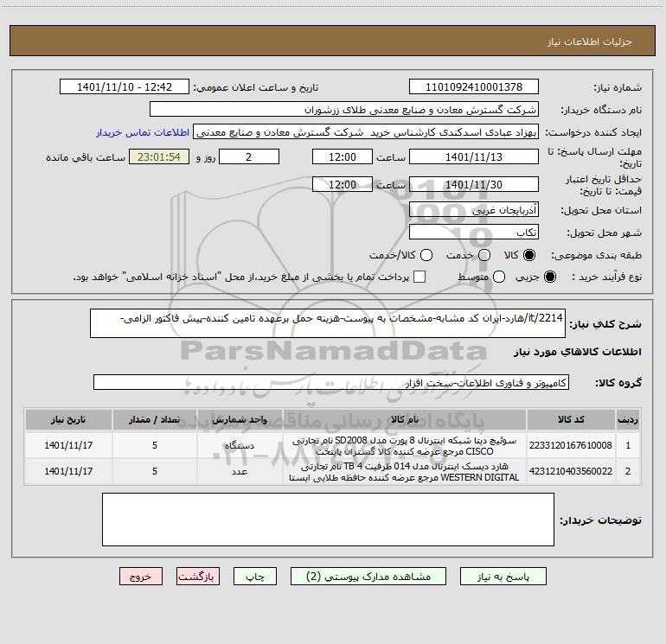Viewport: 666px width, 644px height.
Task: Click مشاهده مدارک پیوستی (2) button
Action: (x=368, y=577)
